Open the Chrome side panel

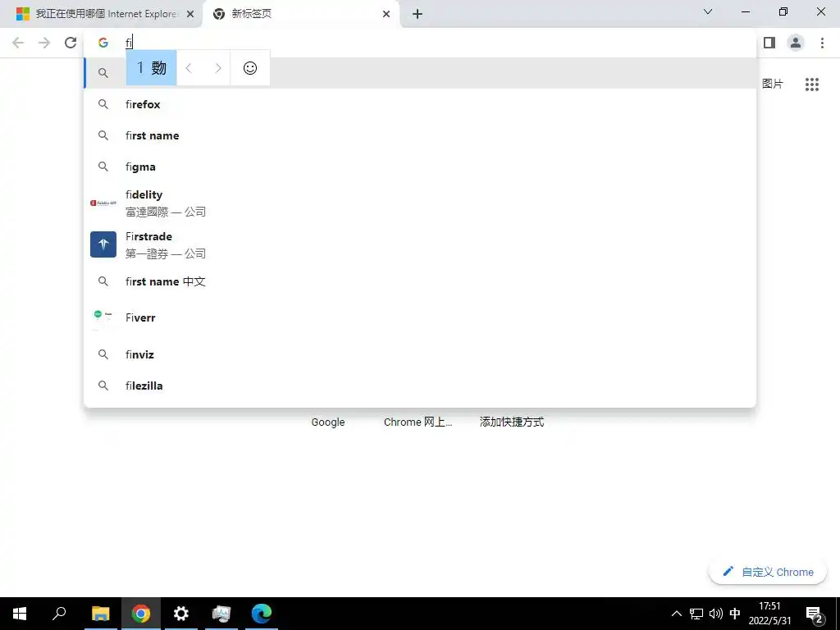769,43
